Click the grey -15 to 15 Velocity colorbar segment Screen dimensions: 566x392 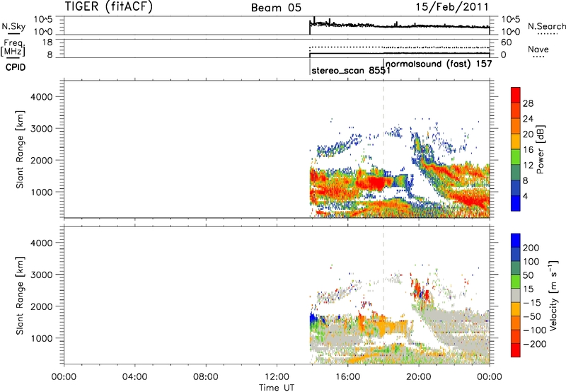click(x=516, y=295)
